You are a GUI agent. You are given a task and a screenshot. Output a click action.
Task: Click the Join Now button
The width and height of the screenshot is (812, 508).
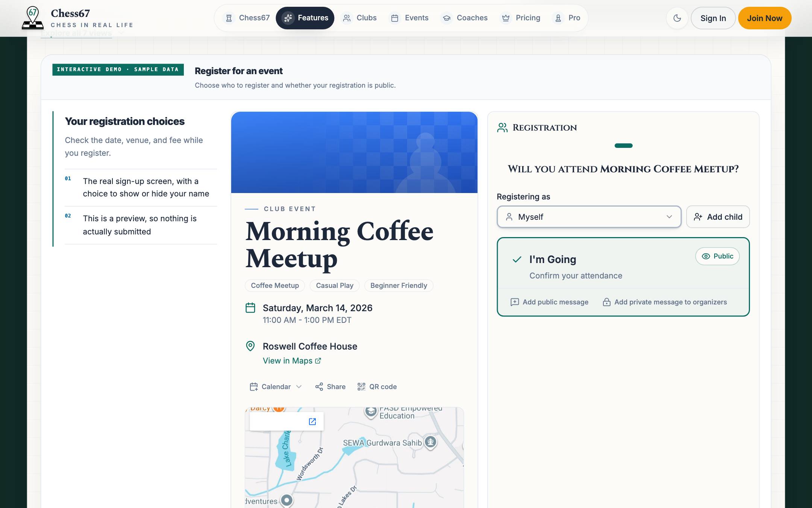tap(765, 18)
